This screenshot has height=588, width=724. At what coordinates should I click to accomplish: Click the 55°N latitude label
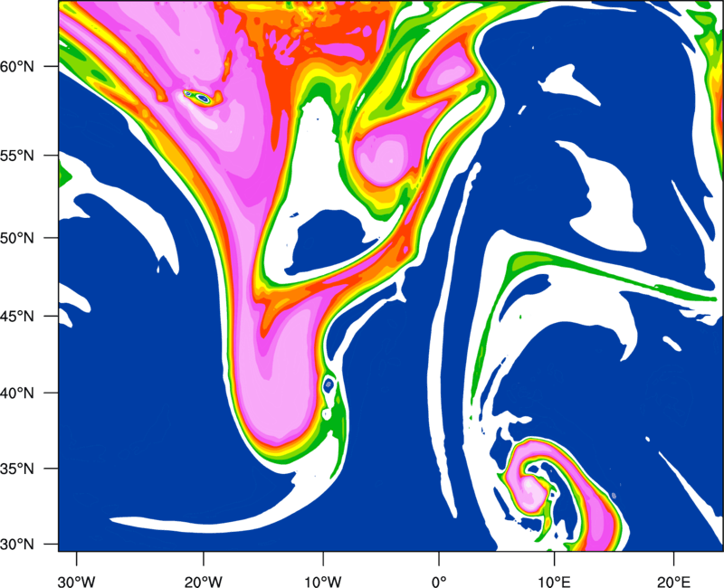(x=17, y=155)
